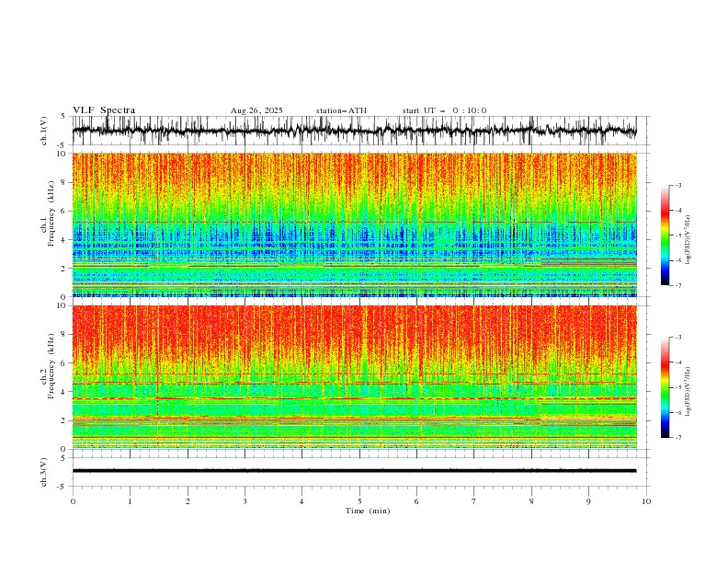
Task: Click the time axis tick "2"
Action: [x=188, y=501]
